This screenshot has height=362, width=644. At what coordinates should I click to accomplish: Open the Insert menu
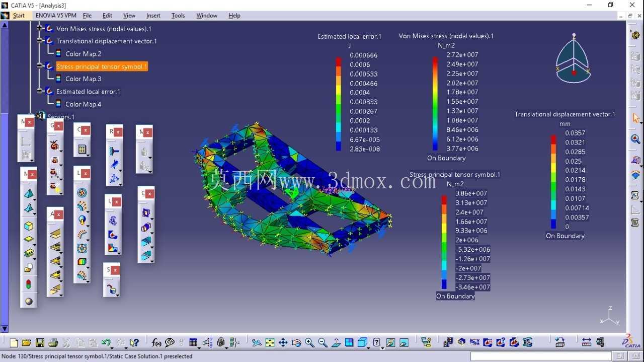coord(153,16)
